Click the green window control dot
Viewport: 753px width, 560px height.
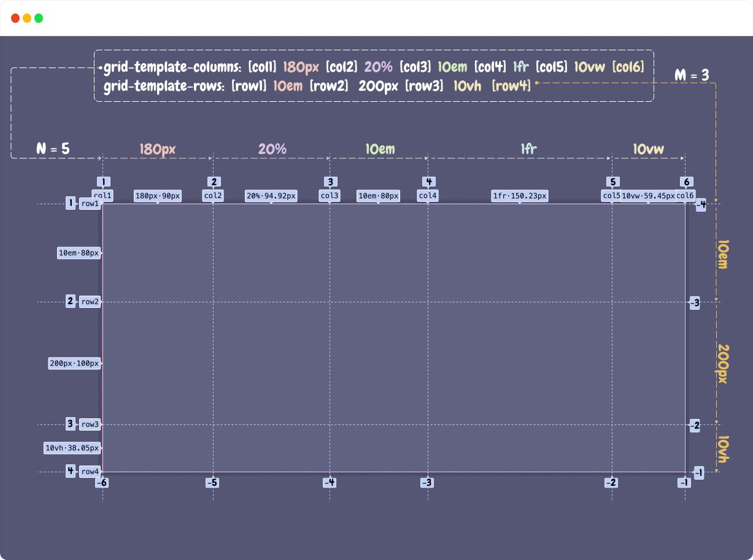pyautogui.click(x=39, y=18)
